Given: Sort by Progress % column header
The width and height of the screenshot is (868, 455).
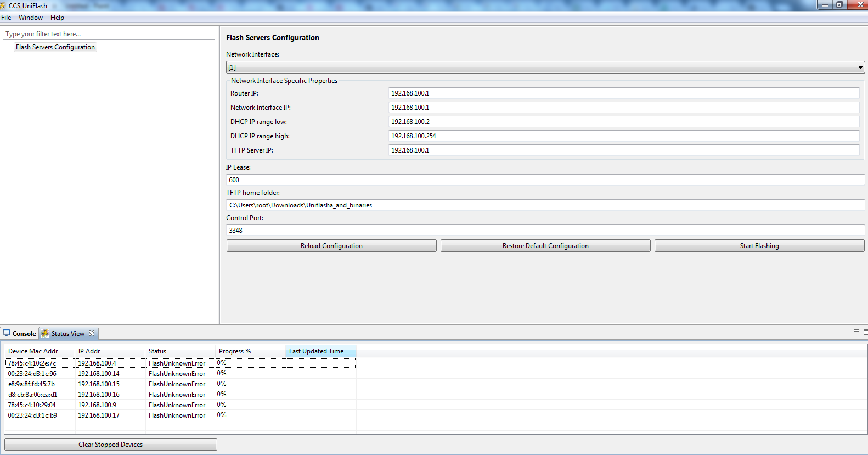Looking at the screenshot, I should 251,351.
